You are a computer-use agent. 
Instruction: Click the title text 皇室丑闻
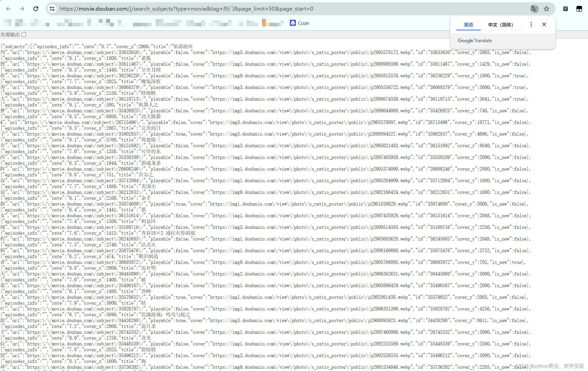click(x=151, y=70)
